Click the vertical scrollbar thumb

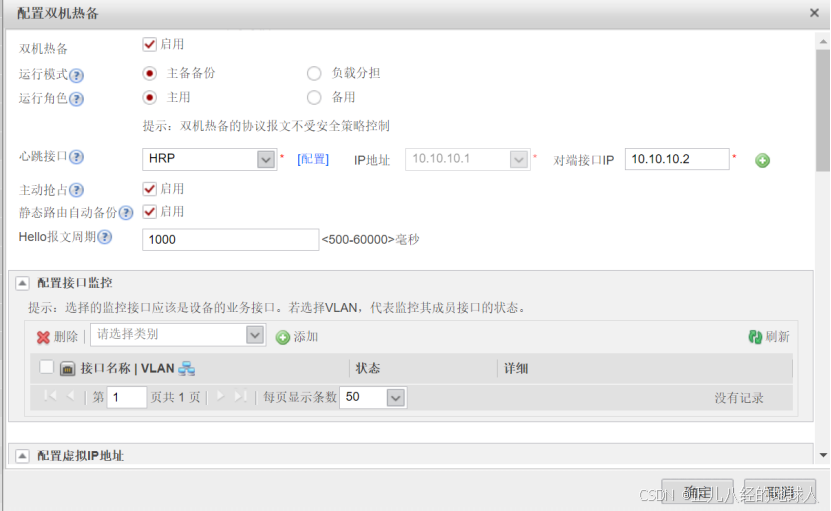[x=823, y=110]
